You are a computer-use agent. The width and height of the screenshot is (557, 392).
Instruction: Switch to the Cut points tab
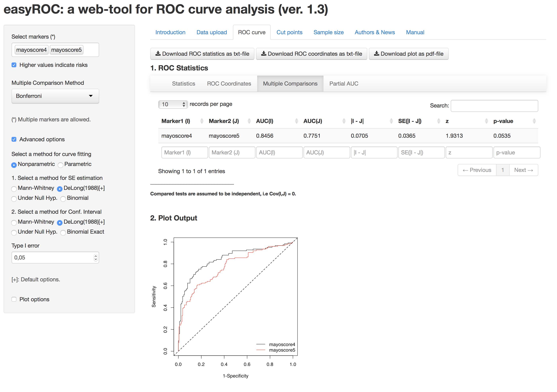(x=289, y=32)
